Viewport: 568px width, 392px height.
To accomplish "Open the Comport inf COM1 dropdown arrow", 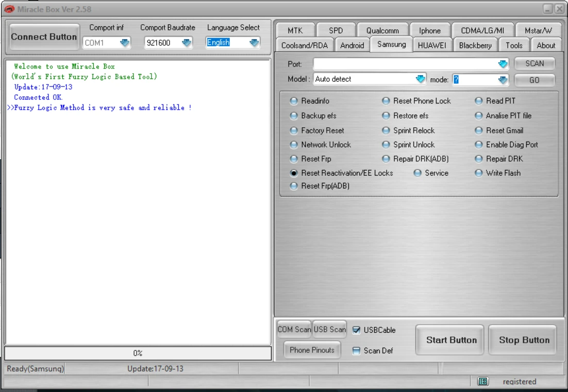I will [x=125, y=43].
